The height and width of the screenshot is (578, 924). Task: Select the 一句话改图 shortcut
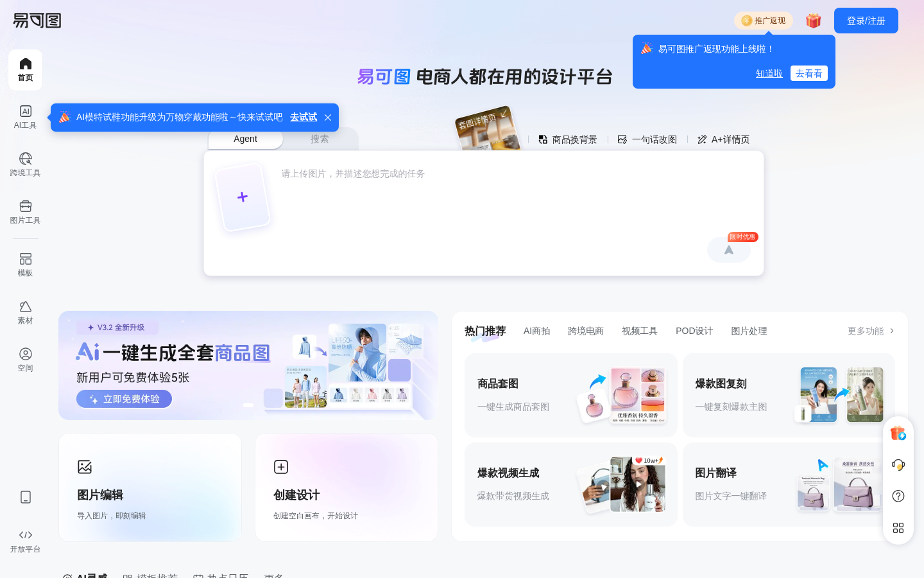647,139
